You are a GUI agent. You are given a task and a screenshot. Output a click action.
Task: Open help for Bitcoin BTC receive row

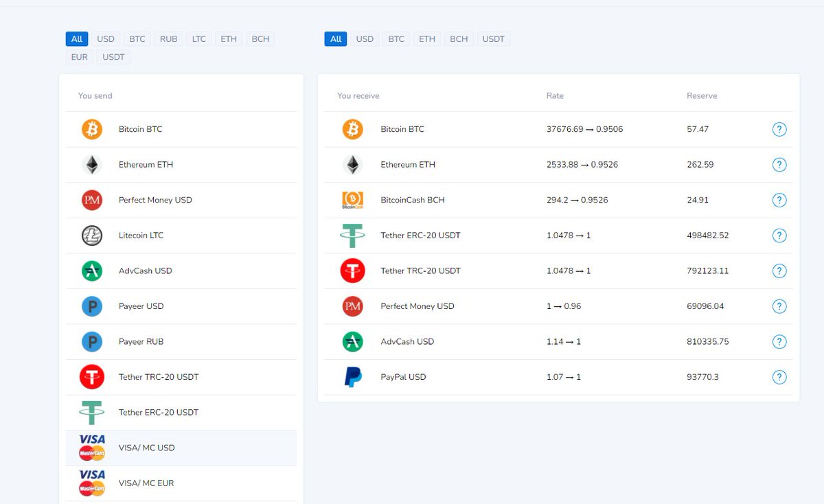pos(779,129)
